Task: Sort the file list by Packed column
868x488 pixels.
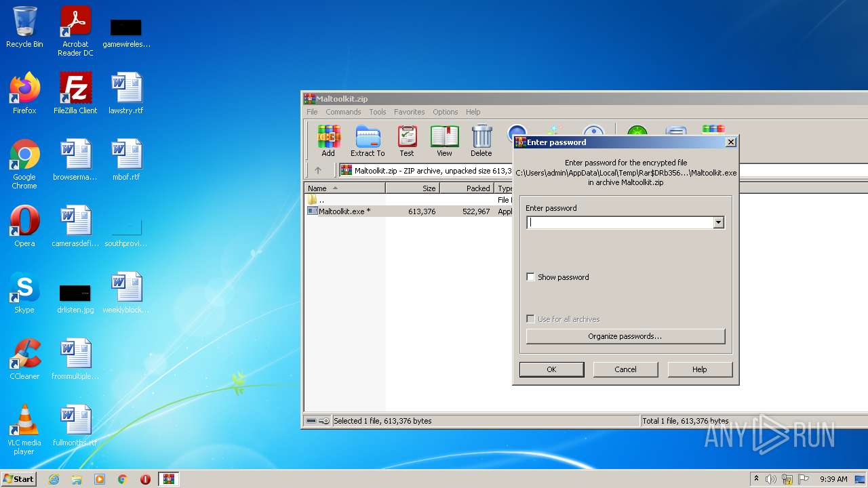Action: point(467,188)
